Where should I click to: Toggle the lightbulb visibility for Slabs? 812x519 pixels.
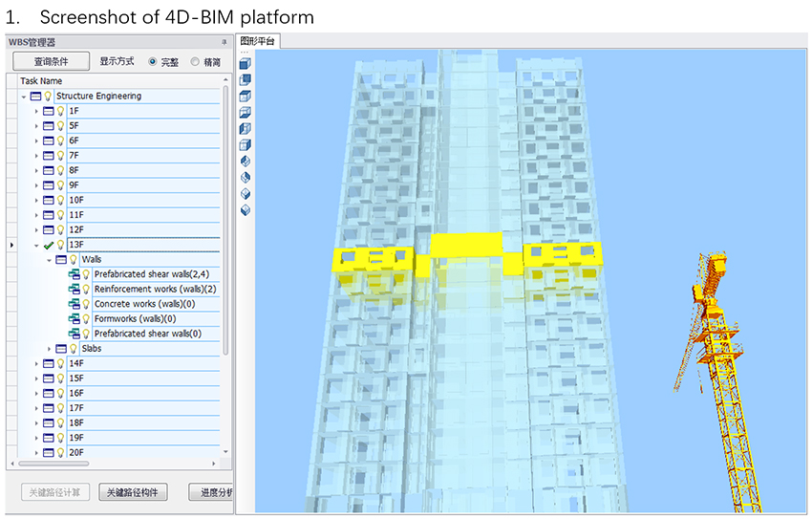[73, 349]
